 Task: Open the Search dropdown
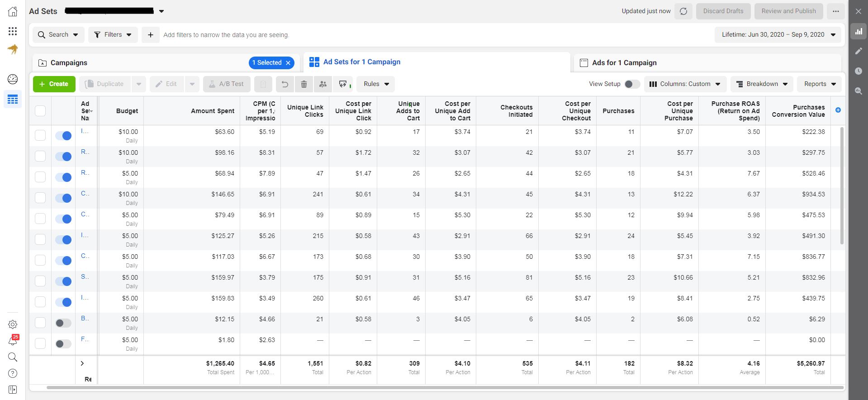(58, 35)
